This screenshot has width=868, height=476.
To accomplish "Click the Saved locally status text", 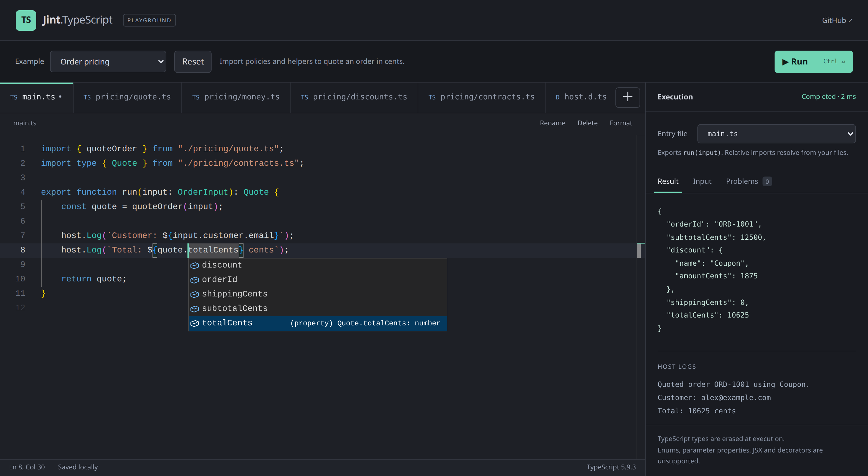I will 78,467.
